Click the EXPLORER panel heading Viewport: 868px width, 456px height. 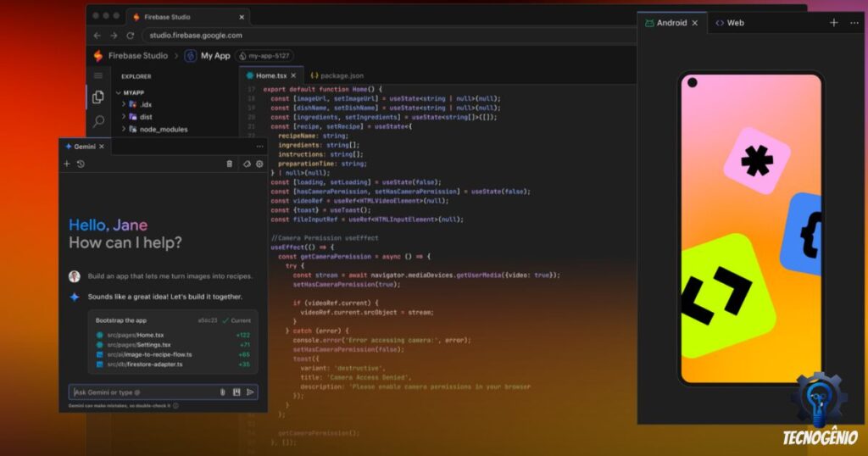pos(136,76)
